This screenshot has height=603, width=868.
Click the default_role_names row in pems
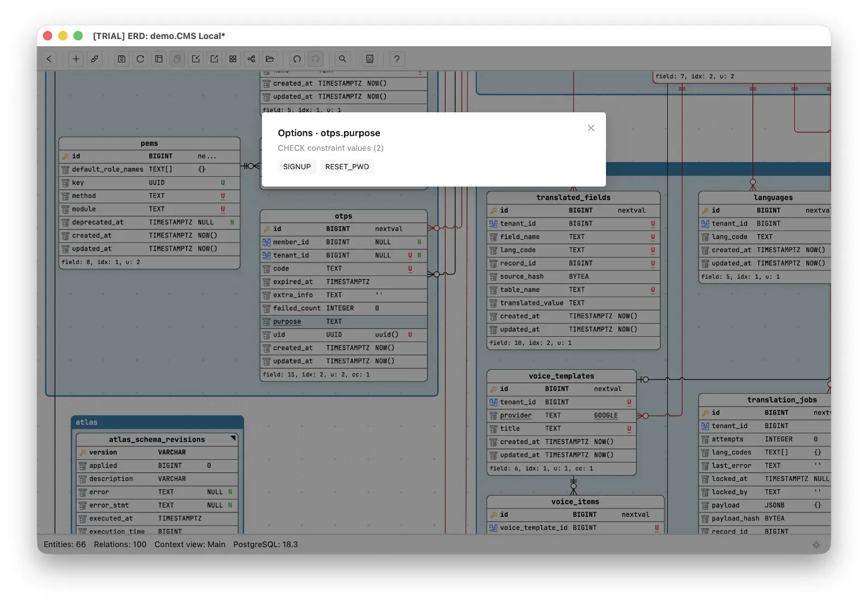(x=149, y=169)
